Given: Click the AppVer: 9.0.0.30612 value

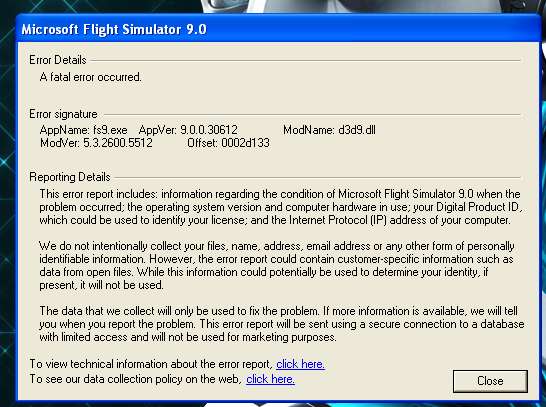Looking at the screenshot, I should tap(188, 130).
